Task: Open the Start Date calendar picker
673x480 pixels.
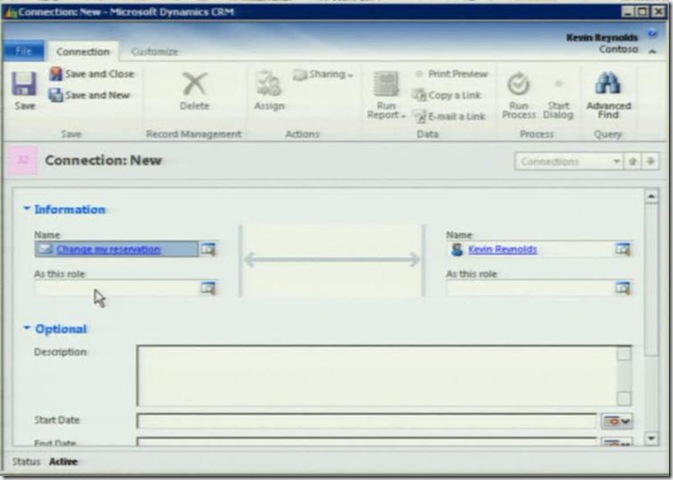Action: pos(617,421)
